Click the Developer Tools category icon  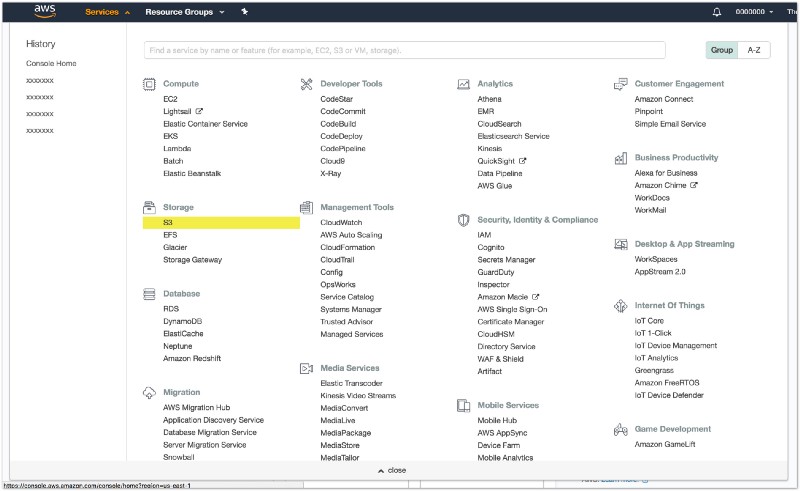click(x=306, y=84)
